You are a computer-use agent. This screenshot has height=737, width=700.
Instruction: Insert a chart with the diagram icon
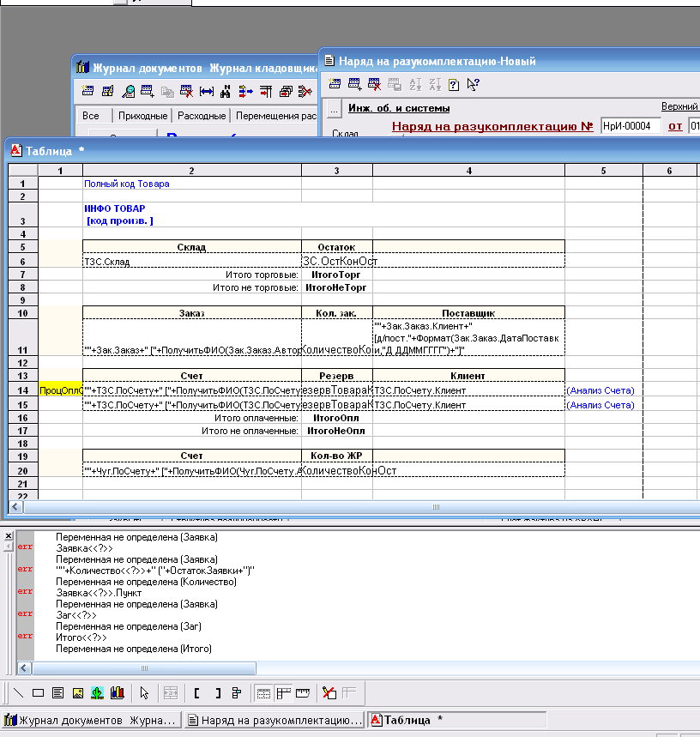pyautogui.click(x=117, y=692)
